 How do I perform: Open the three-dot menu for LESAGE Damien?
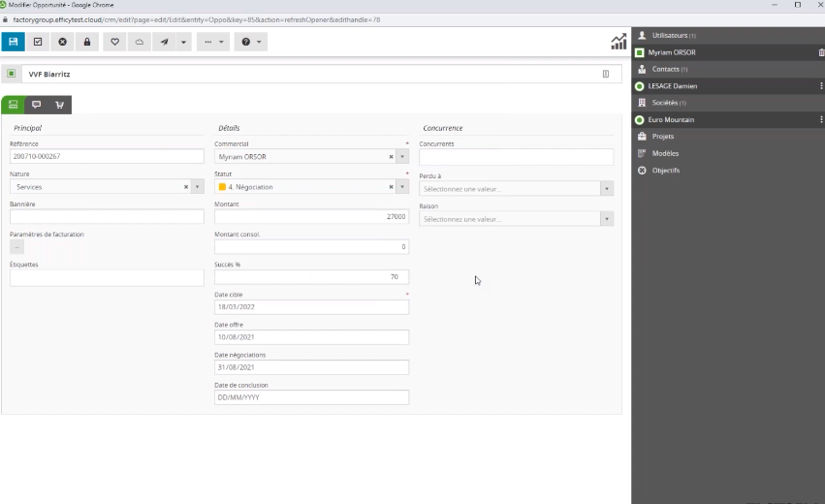pyautogui.click(x=821, y=86)
